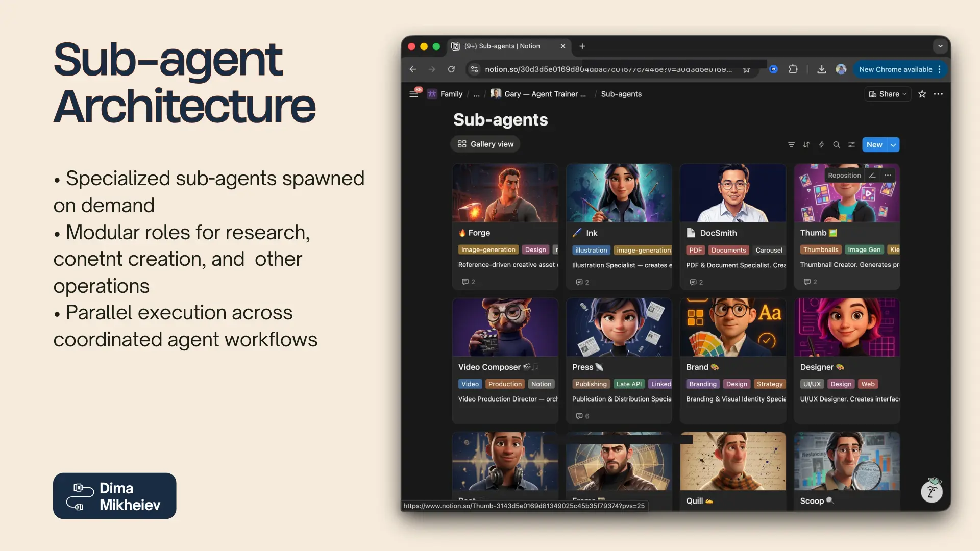Click the Sub-agents page title
Image resolution: width=980 pixels, height=551 pixels.
(500, 120)
